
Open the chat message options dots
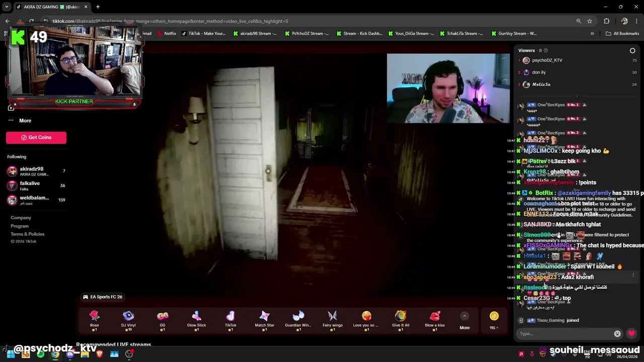633,275
